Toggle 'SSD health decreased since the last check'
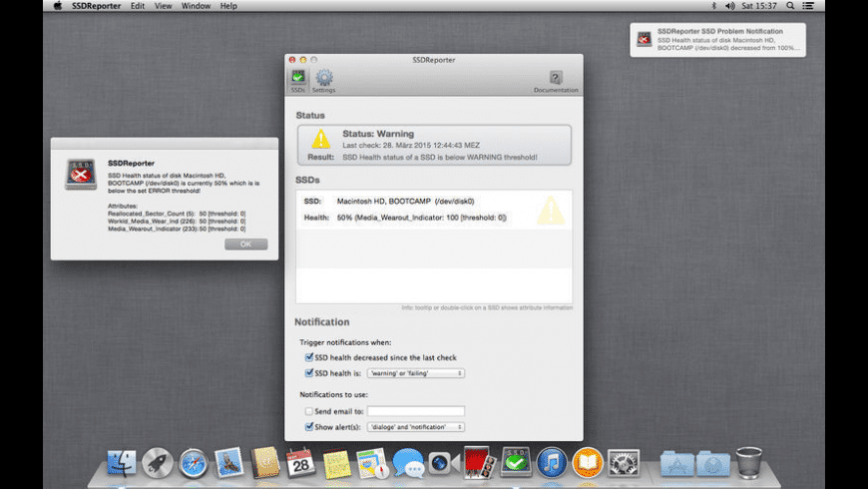Image resolution: width=868 pixels, height=489 pixels. click(309, 357)
